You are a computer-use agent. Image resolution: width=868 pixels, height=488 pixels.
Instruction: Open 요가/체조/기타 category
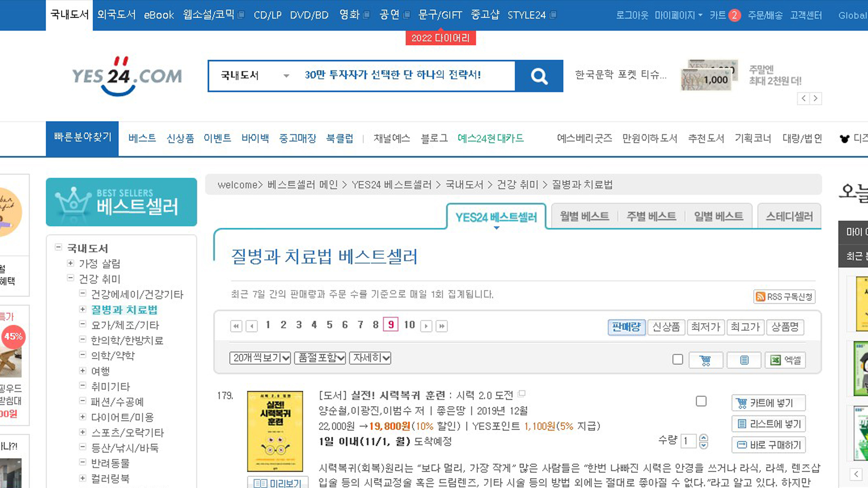[x=125, y=325]
